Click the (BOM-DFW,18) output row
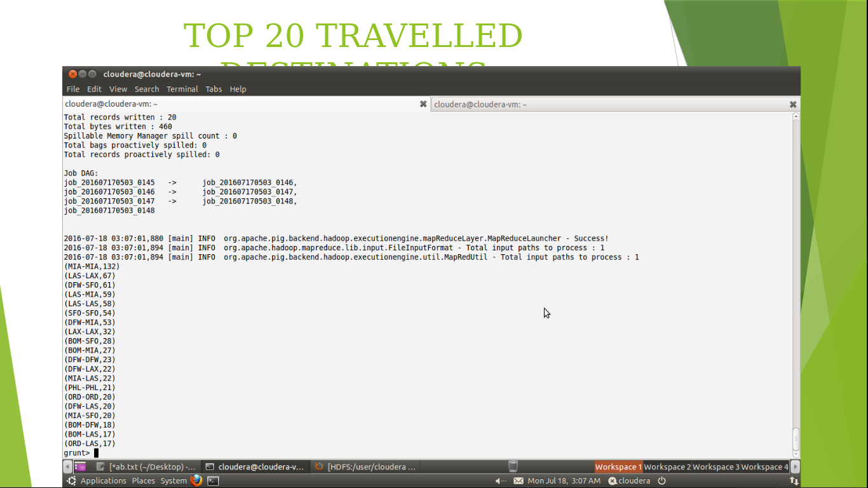The image size is (868, 488). (x=90, y=425)
